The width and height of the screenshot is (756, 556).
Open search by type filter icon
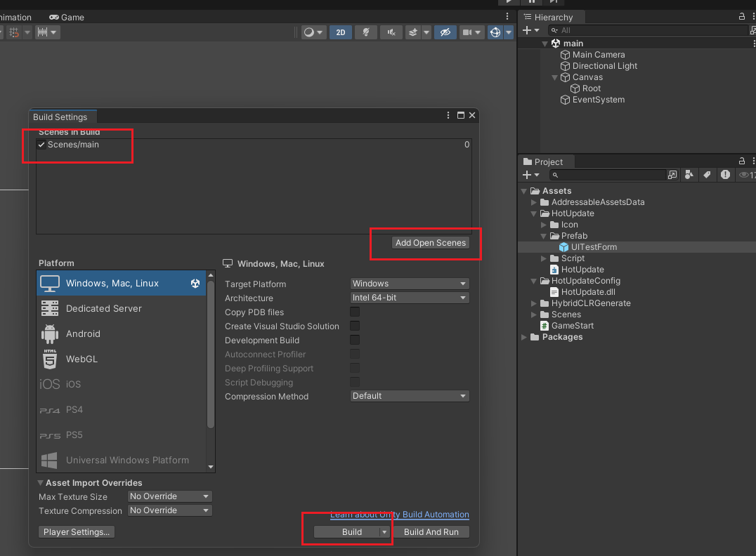pos(689,175)
